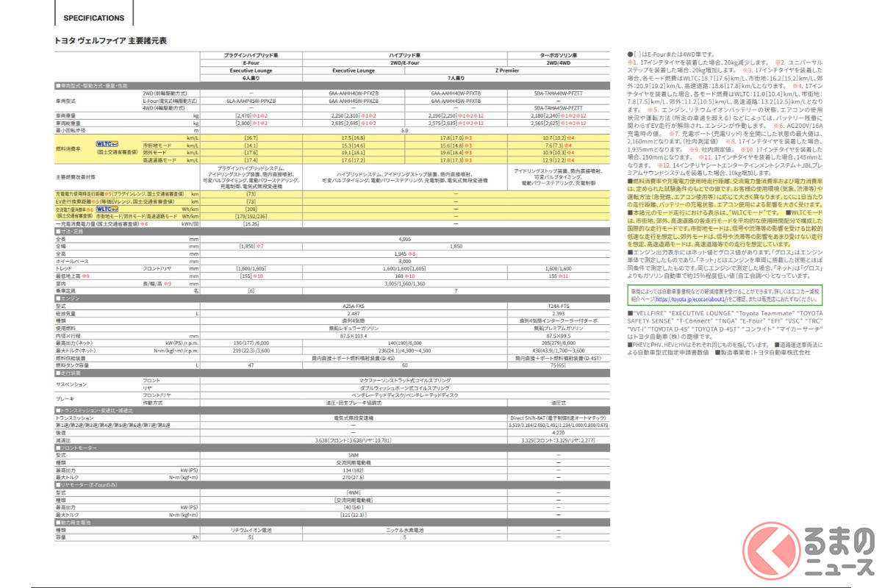The width and height of the screenshot is (882, 588).
Task: Click engine type A25A-FXS
Action: click(x=354, y=306)
